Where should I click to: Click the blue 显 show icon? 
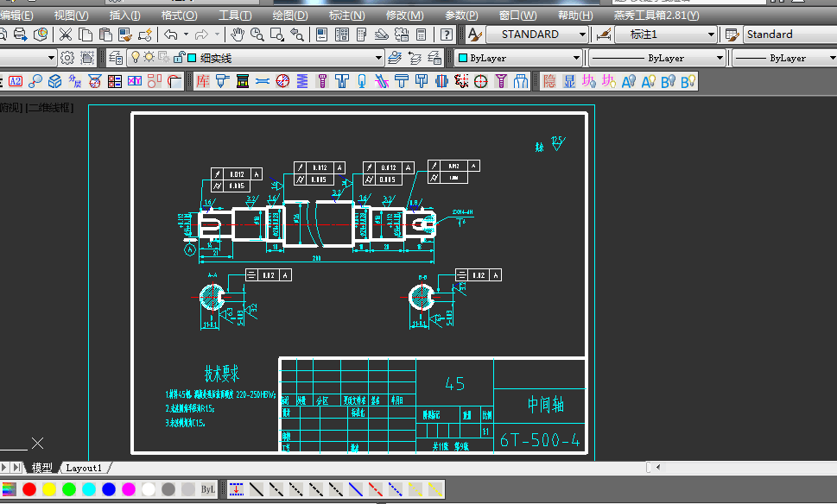(x=569, y=81)
